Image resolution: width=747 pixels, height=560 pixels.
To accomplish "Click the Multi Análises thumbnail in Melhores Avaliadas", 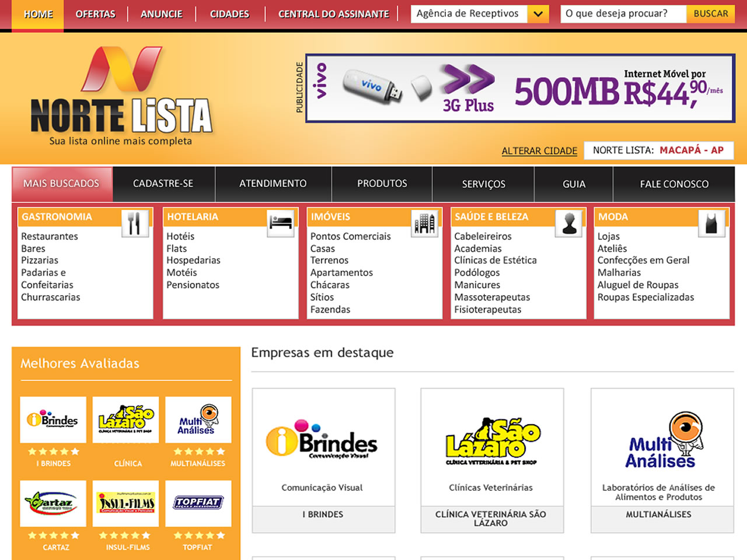I will [198, 419].
